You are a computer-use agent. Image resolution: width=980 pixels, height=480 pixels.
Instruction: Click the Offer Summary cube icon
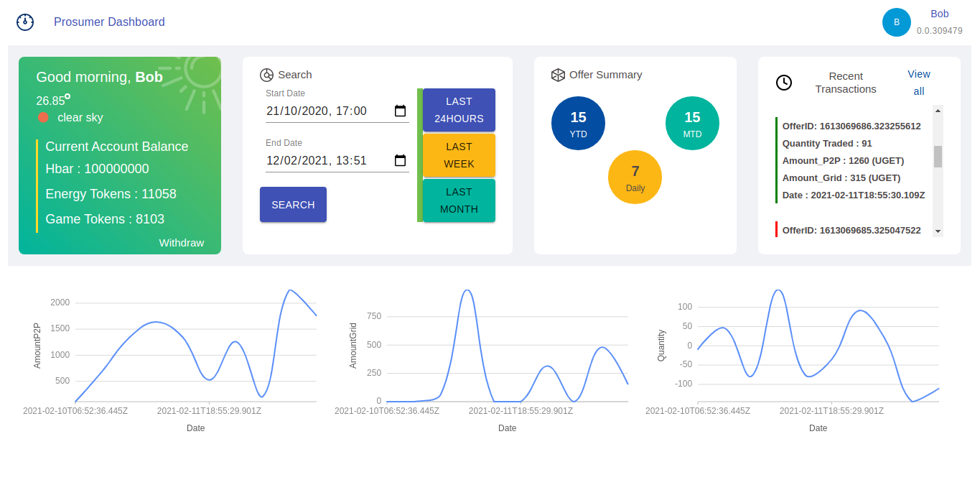click(558, 75)
